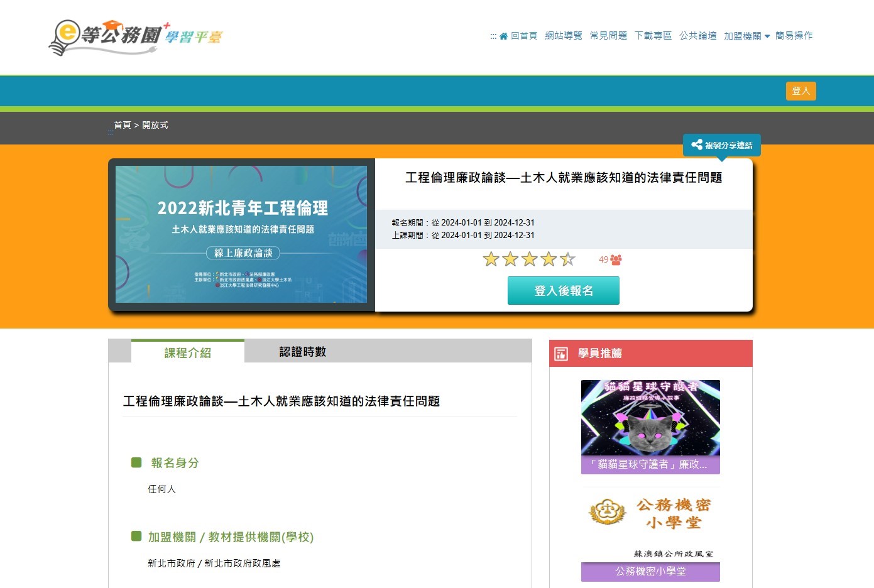Open 網站導覽 in top navigation
The width and height of the screenshot is (874, 588).
click(564, 36)
